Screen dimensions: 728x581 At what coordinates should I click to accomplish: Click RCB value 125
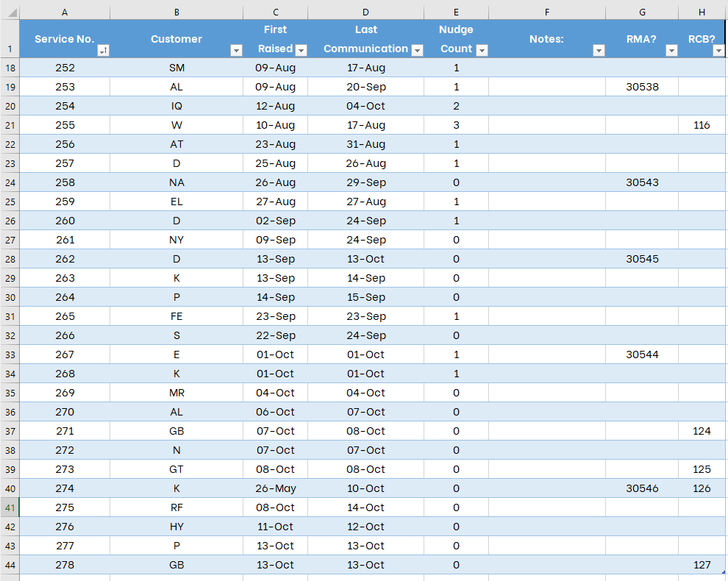pos(702,469)
